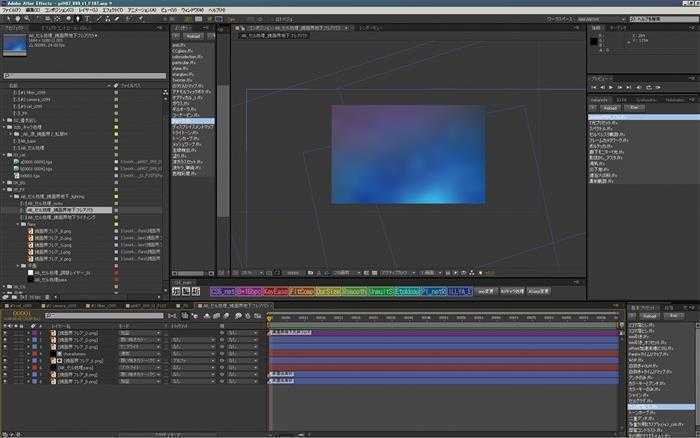
Task: Hide layer 8 using its eye toggle
Action: pyautogui.click(x=5, y=382)
